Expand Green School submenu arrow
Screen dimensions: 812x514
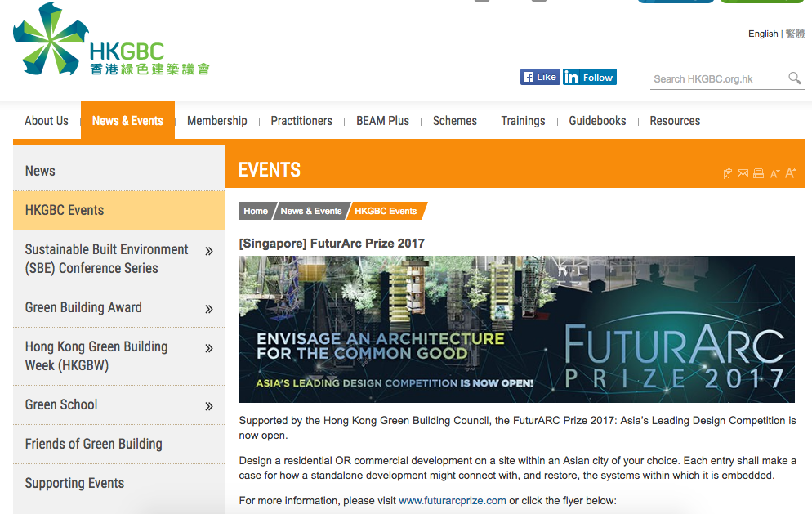[x=208, y=406]
